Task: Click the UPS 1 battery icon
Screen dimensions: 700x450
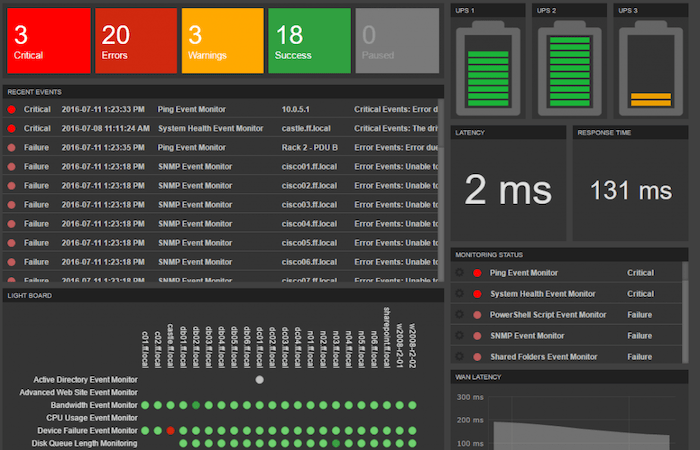Action: click(x=488, y=68)
